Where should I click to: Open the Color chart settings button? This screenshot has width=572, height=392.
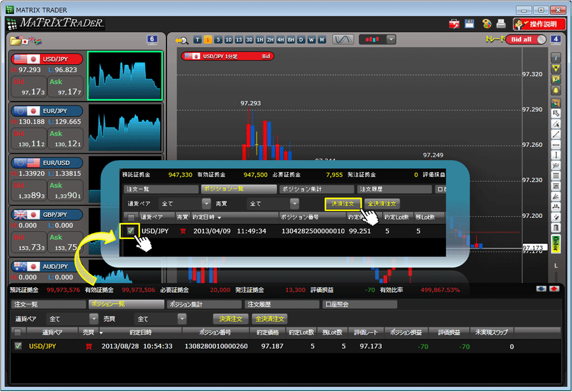click(555, 245)
